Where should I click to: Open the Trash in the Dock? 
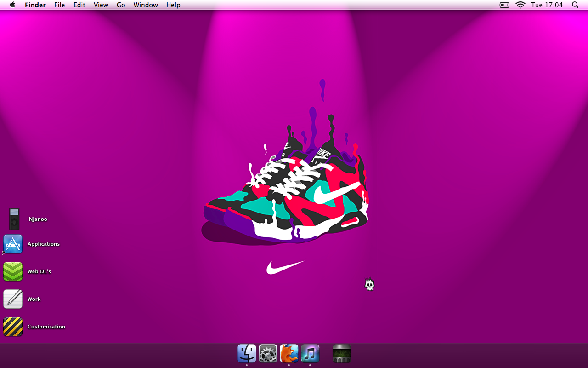click(x=342, y=354)
